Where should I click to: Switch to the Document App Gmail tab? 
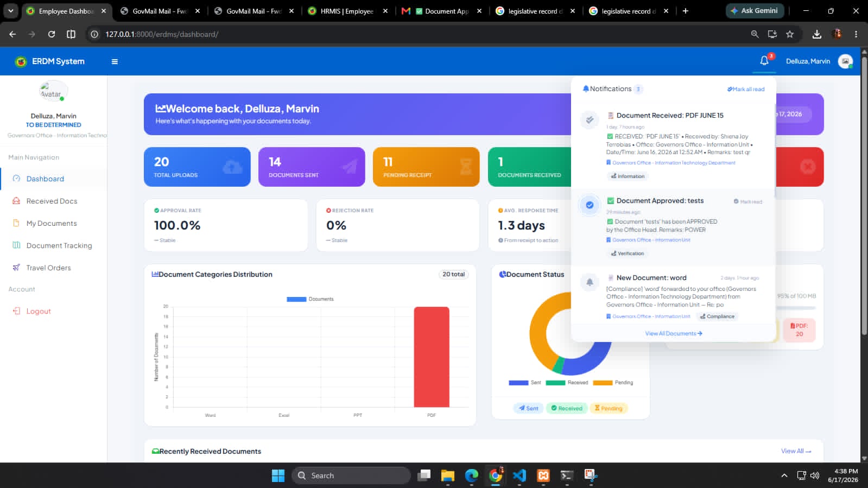point(442,11)
